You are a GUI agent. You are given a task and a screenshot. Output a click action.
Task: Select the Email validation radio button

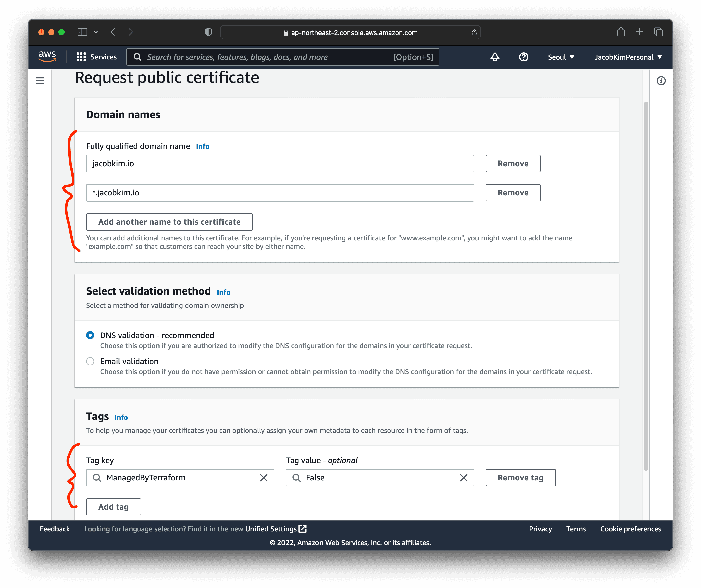coord(90,361)
